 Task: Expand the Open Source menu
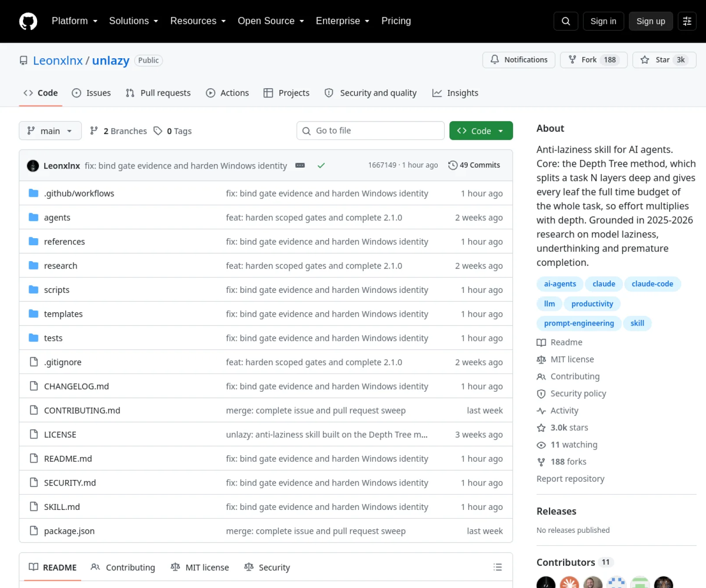coord(271,21)
